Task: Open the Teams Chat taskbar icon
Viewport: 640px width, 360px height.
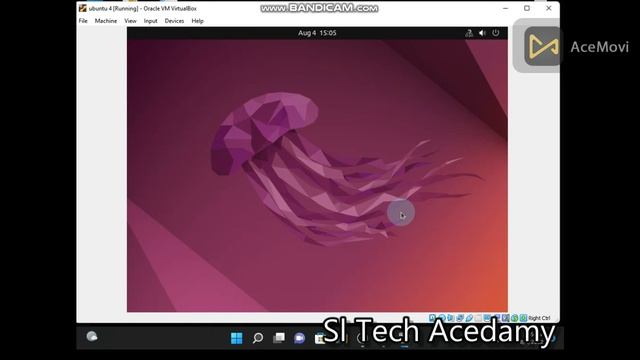Action: (300, 338)
